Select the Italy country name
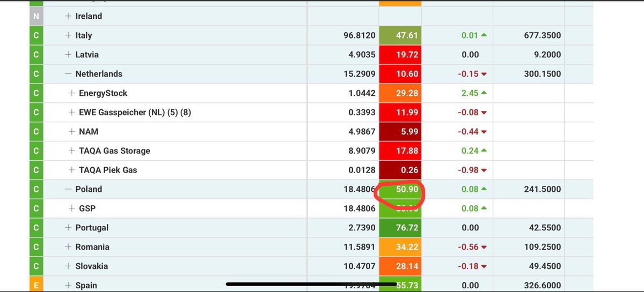Screen dimensions: 644x292 (84, 35)
